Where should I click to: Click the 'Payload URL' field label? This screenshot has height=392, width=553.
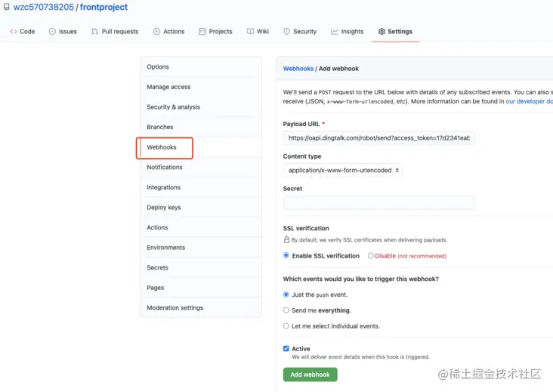301,124
